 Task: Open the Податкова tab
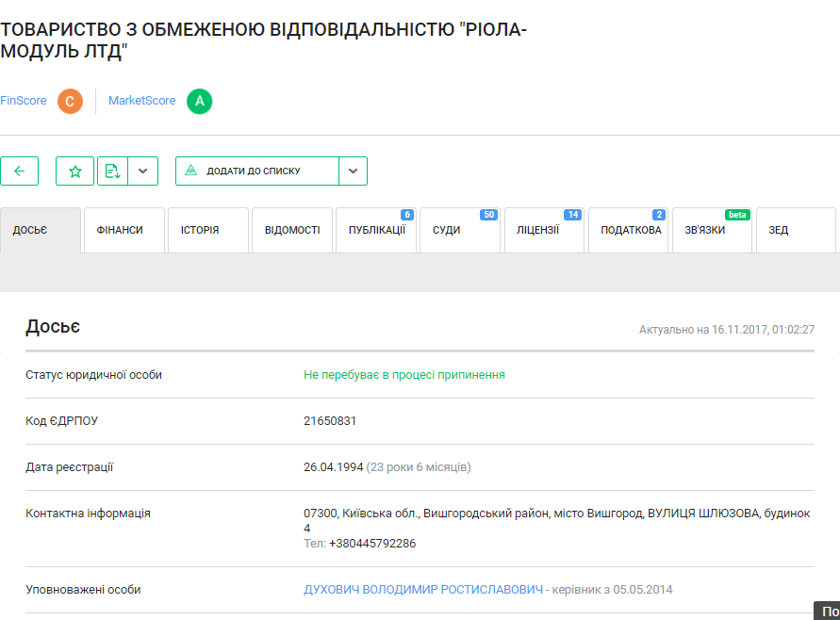coord(630,230)
